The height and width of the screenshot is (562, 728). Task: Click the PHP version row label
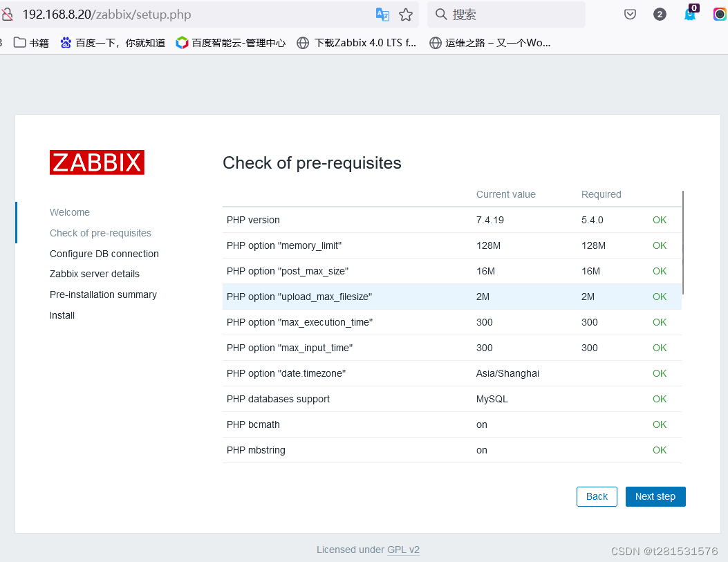[253, 220]
